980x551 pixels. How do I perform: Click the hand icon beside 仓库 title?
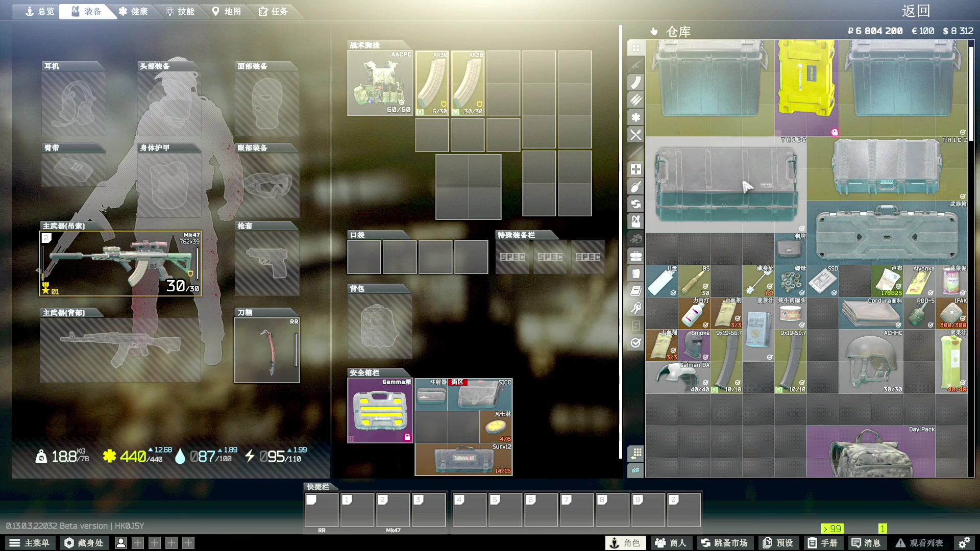[x=654, y=32]
